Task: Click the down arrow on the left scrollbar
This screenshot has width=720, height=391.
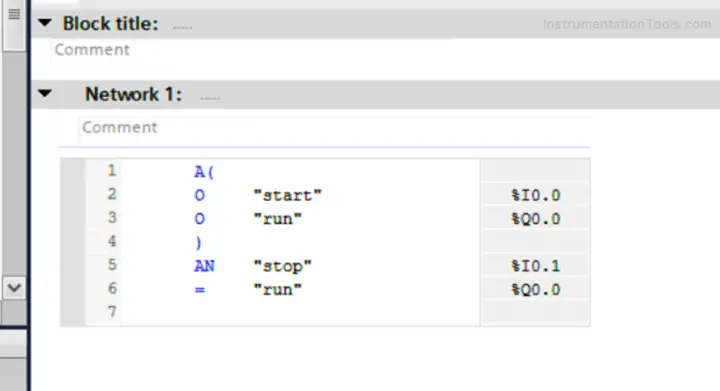Action: tap(14, 288)
